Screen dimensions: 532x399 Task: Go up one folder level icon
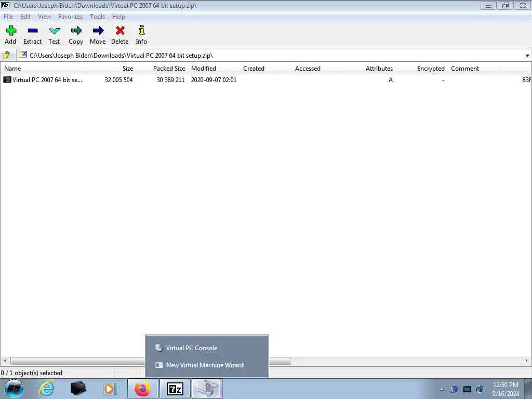point(6,55)
